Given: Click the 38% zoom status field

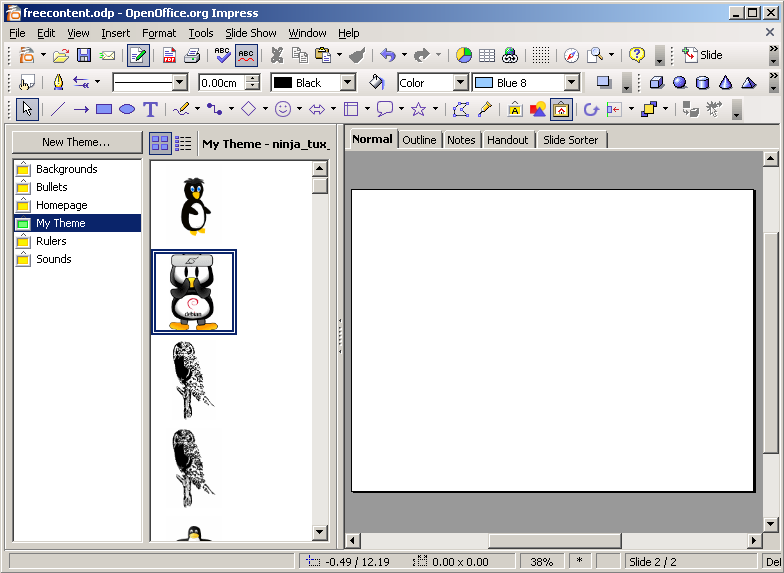Looking at the screenshot, I should pos(542,562).
